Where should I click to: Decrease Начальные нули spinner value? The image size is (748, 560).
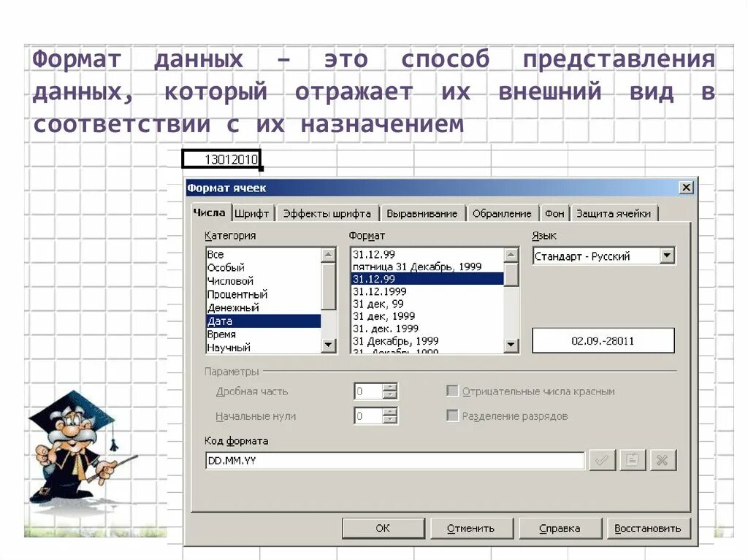pyautogui.click(x=390, y=420)
